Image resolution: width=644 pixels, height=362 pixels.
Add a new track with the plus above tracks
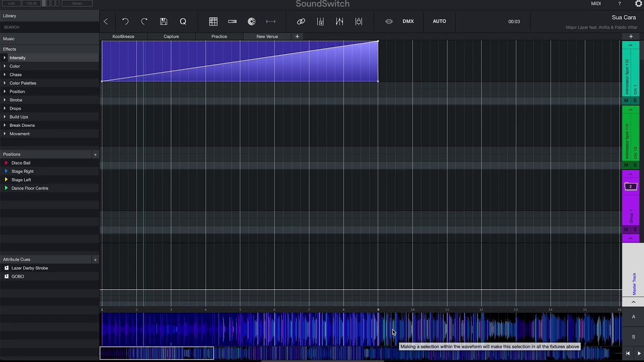pyautogui.click(x=631, y=37)
